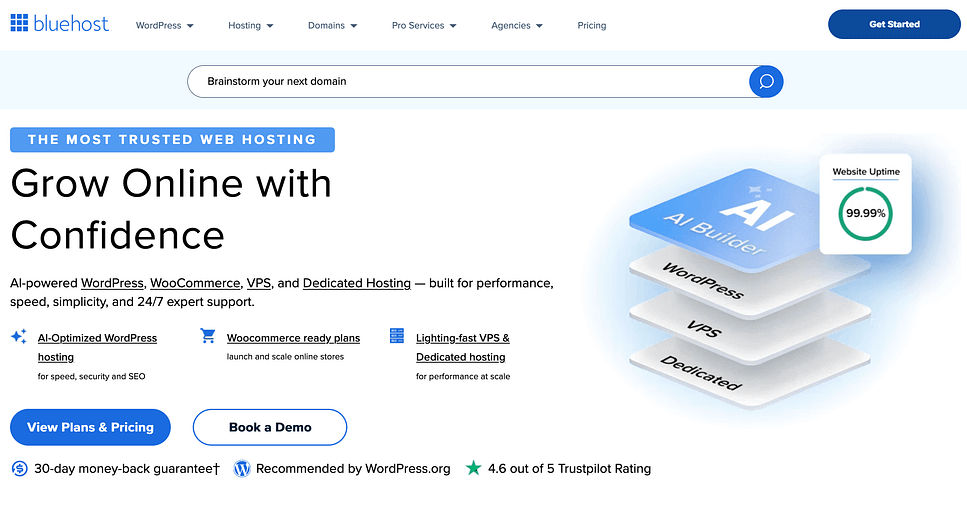Screen dimensions: 967x509
Task: Open the Pro Services menu
Action: click(424, 25)
